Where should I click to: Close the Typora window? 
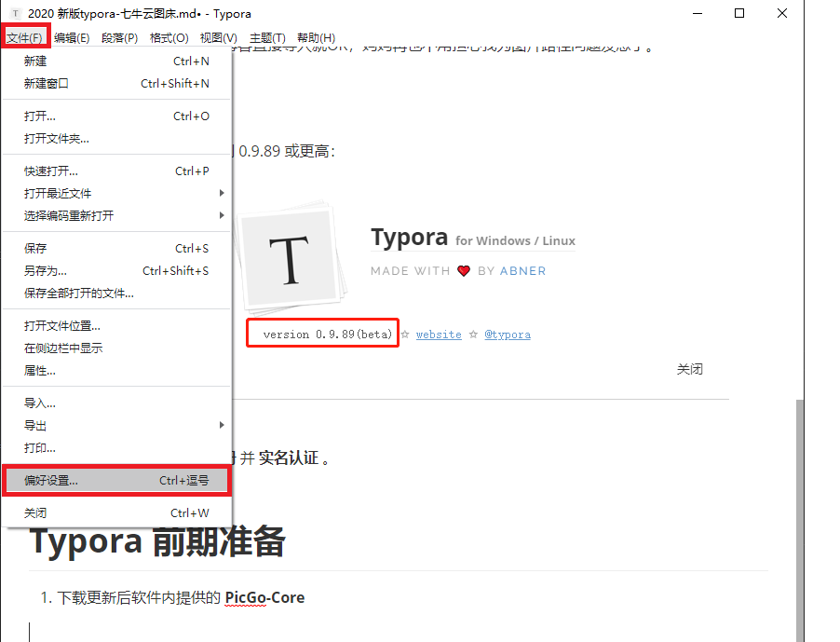coord(782,13)
